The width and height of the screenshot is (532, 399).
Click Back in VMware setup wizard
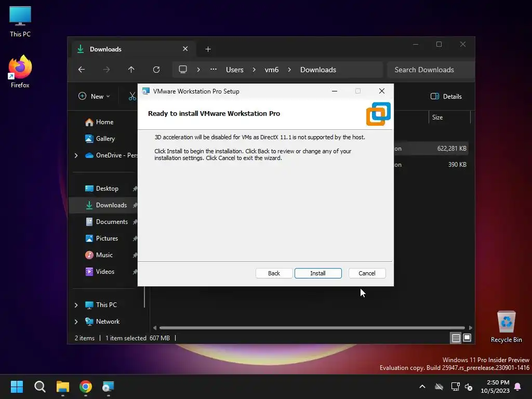[x=274, y=273]
